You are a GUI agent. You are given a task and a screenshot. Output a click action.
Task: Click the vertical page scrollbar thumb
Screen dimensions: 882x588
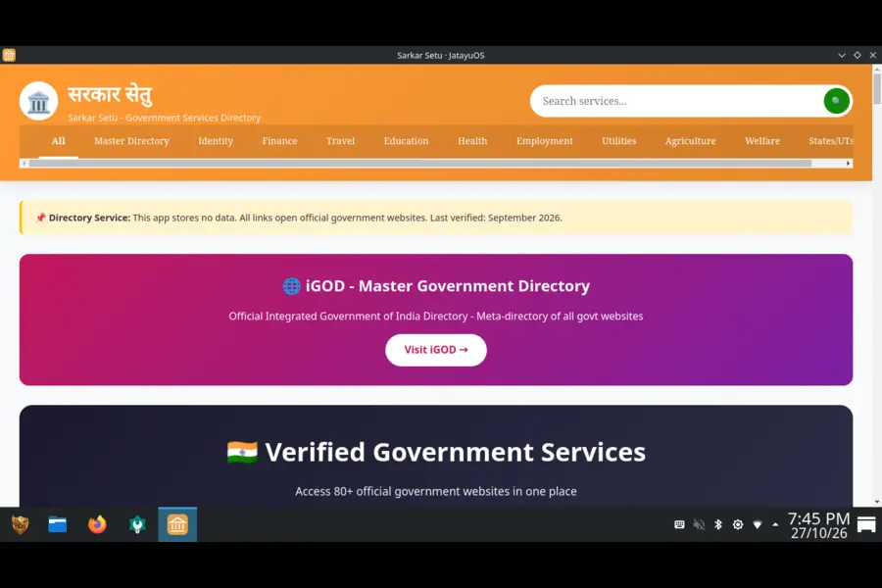coord(877,88)
